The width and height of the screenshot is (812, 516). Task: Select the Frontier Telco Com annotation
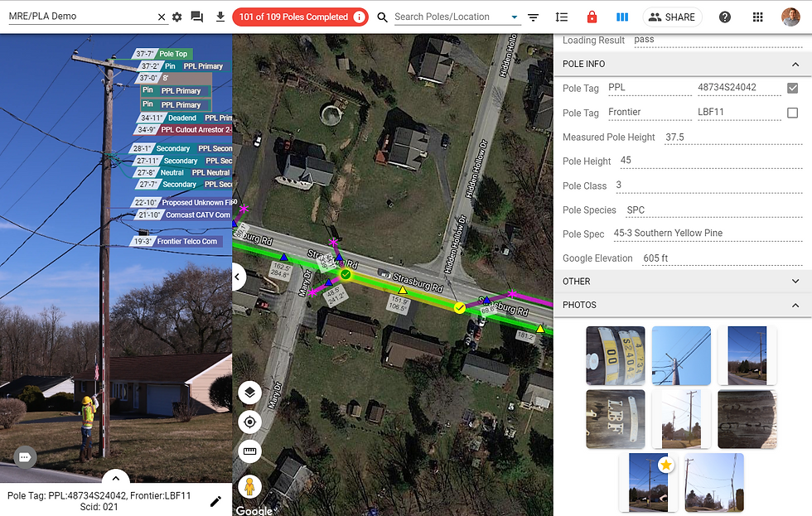click(x=176, y=241)
